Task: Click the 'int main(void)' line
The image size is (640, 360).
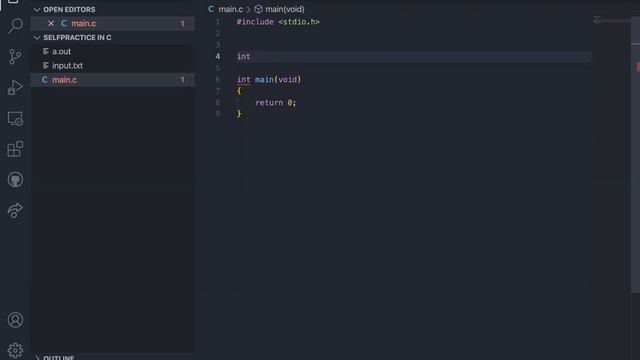Action: (269, 80)
